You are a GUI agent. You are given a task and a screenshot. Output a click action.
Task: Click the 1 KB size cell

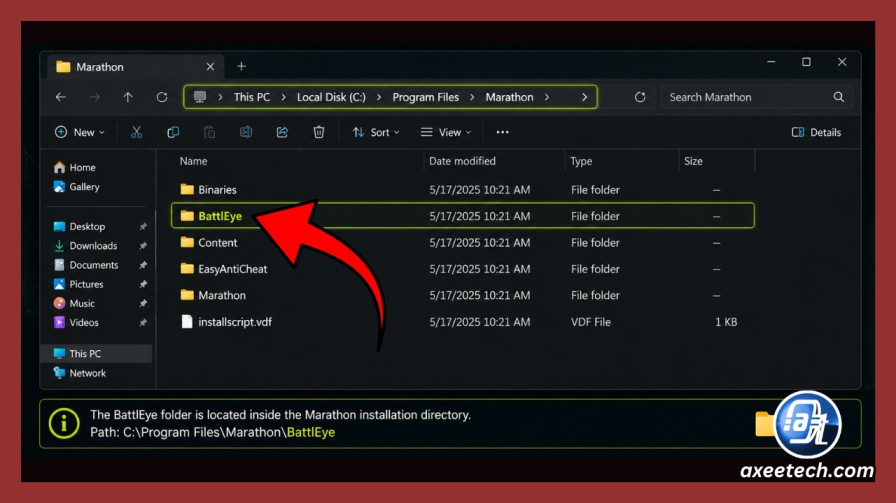click(x=726, y=322)
